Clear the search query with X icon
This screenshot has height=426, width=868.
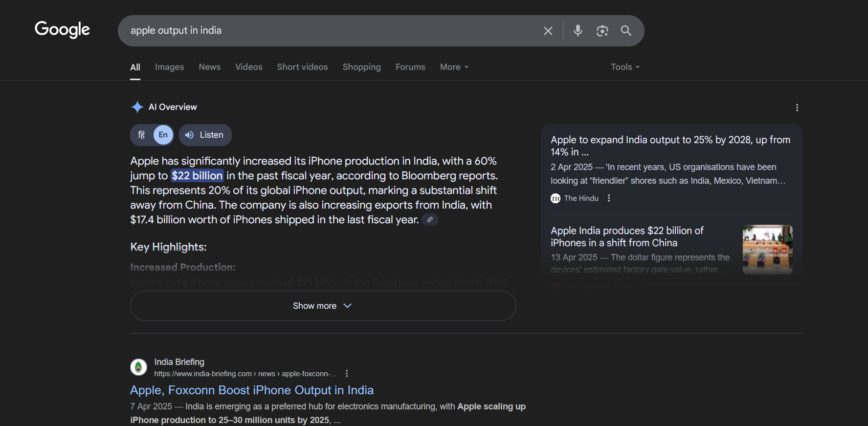pos(548,31)
